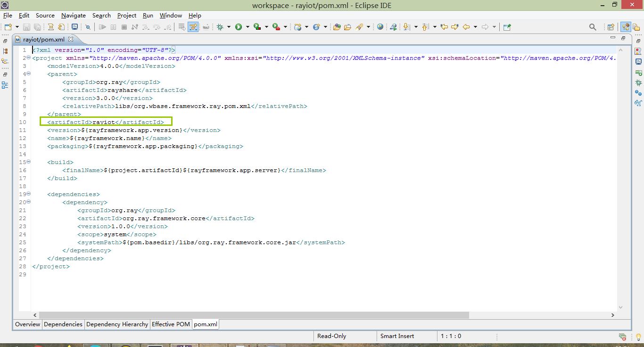The height and width of the screenshot is (347, 644).
Task: Toggle Use Step Filters button
Action: (x=193, y=27)
